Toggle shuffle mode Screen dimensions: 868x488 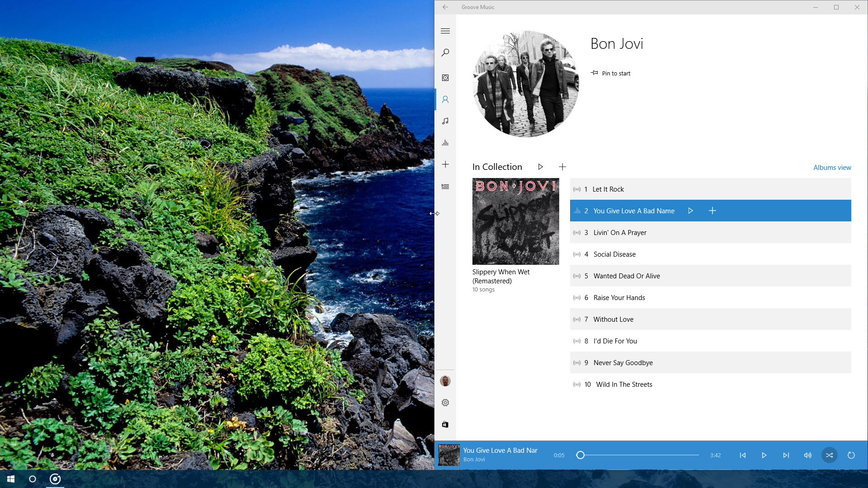pos(829,455)
